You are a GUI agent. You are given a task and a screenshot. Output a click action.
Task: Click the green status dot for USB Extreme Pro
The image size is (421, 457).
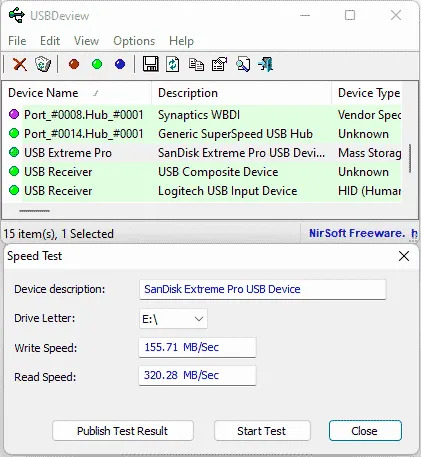point(14,152)
